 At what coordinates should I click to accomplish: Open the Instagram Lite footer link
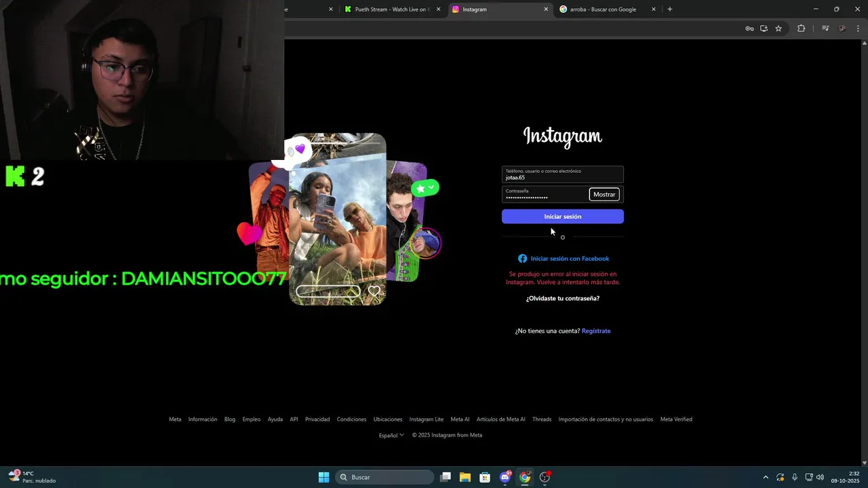coord(427,419)
